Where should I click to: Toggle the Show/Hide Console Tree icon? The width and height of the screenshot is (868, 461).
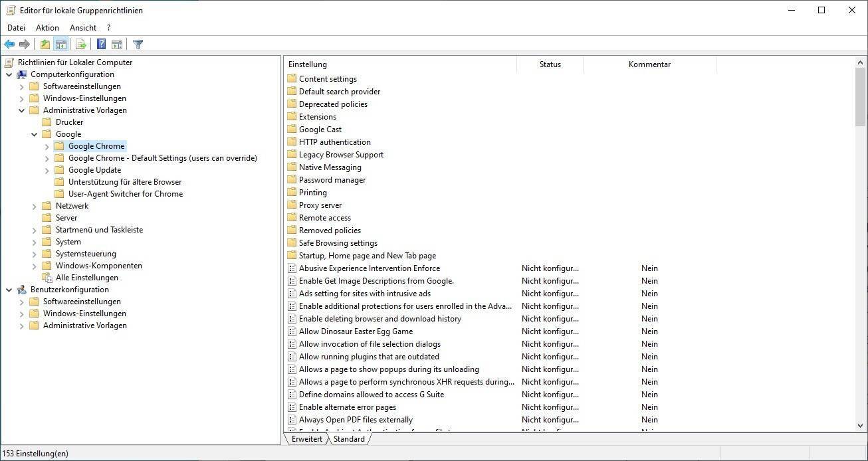click(60, 45)
